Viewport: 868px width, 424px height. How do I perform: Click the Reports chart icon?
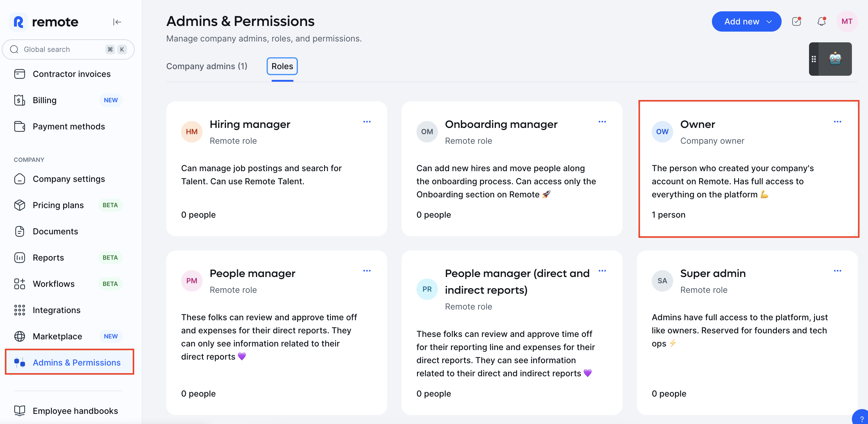[20, 258]
